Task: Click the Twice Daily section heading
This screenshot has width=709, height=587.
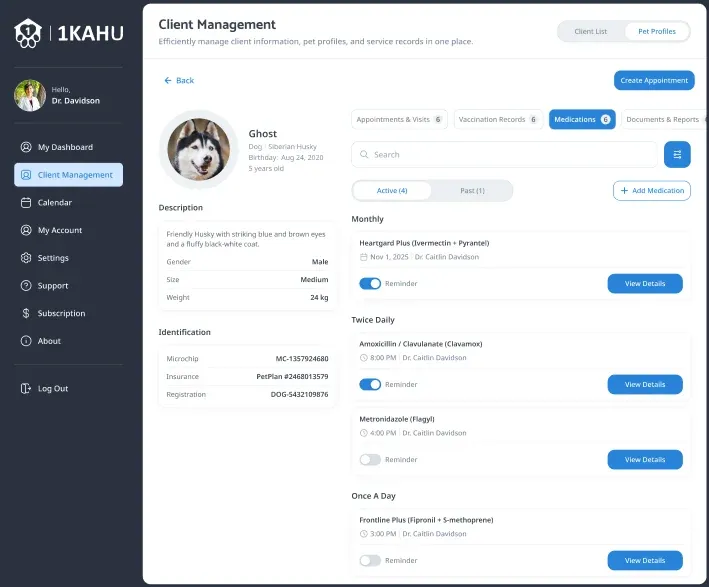Action: click(x=373, y=320)
